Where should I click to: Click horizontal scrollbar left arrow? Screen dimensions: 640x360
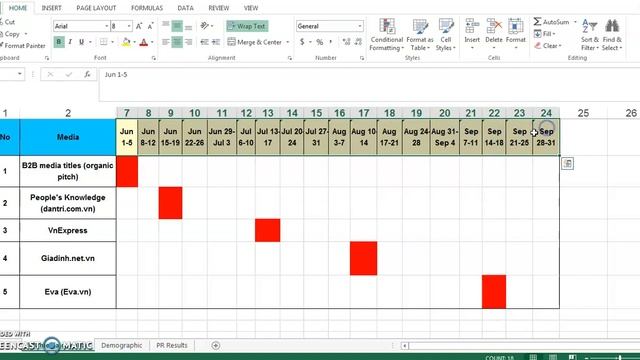[x=404, y=346]
